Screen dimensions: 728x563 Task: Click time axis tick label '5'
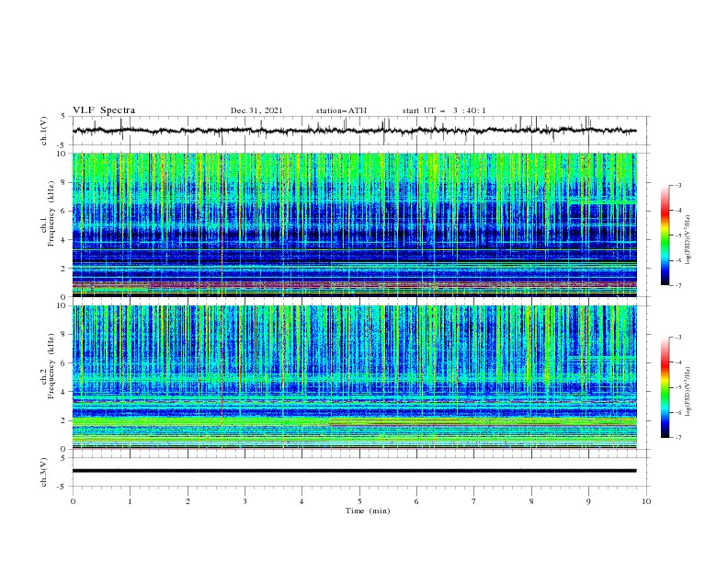click(359, 501)
